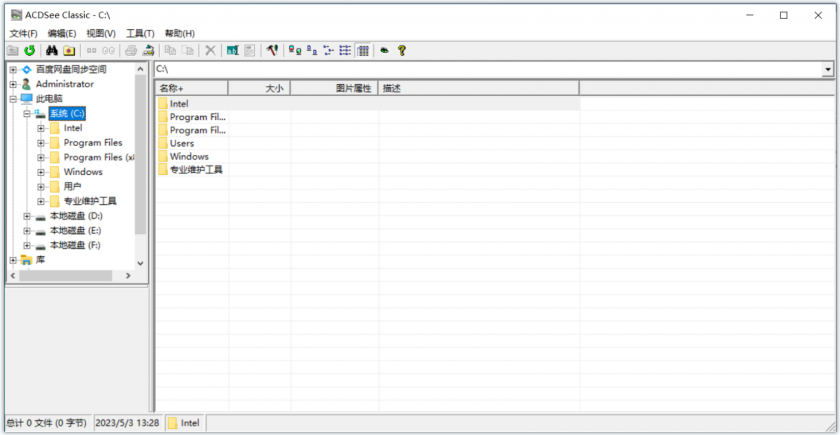
Task: Expand the 本地磁盘 (E:) tree node
Action: tap(27, 231)
